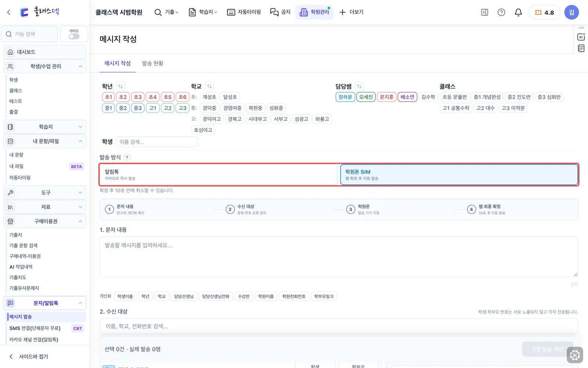Collapse the sidebar with 사이드바 접기
The width and height of the screenshot is (588, 368).
click(x=29, y=357)
